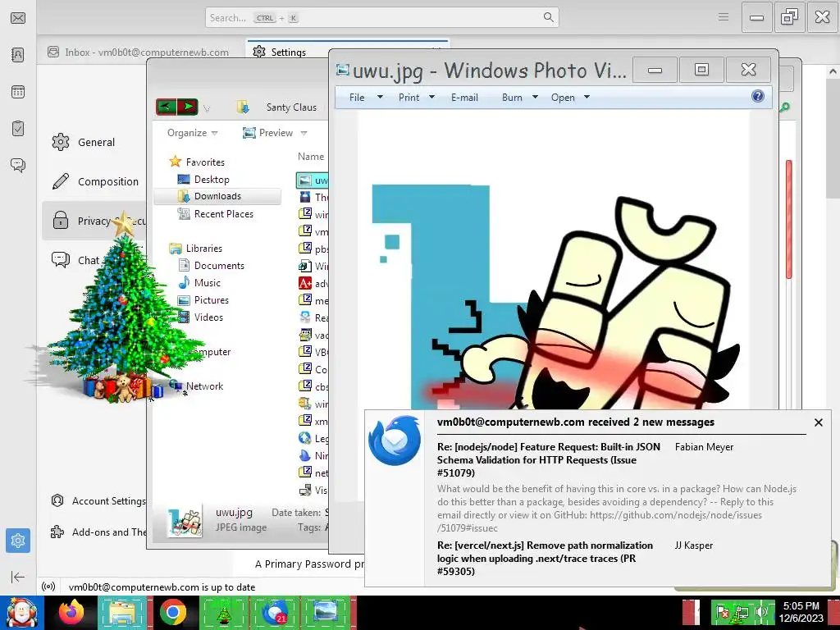Open Firefox from the taskbar

coord(71,612)
